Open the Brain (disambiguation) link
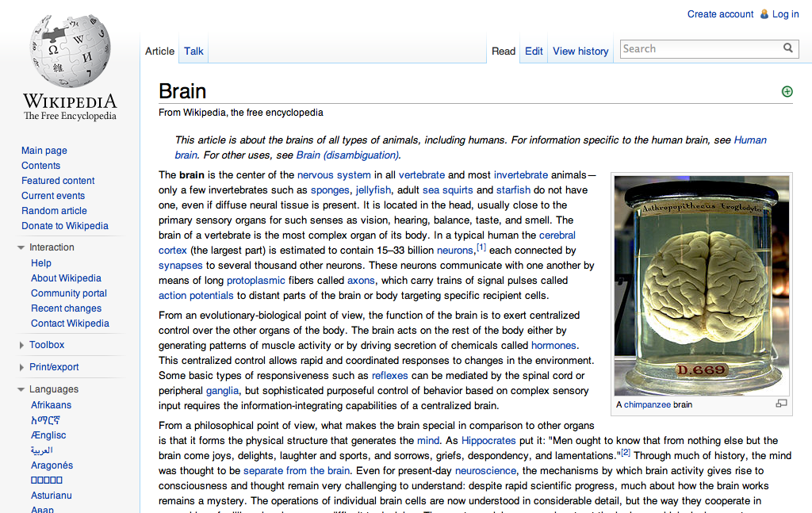 (x=347, y=155)
